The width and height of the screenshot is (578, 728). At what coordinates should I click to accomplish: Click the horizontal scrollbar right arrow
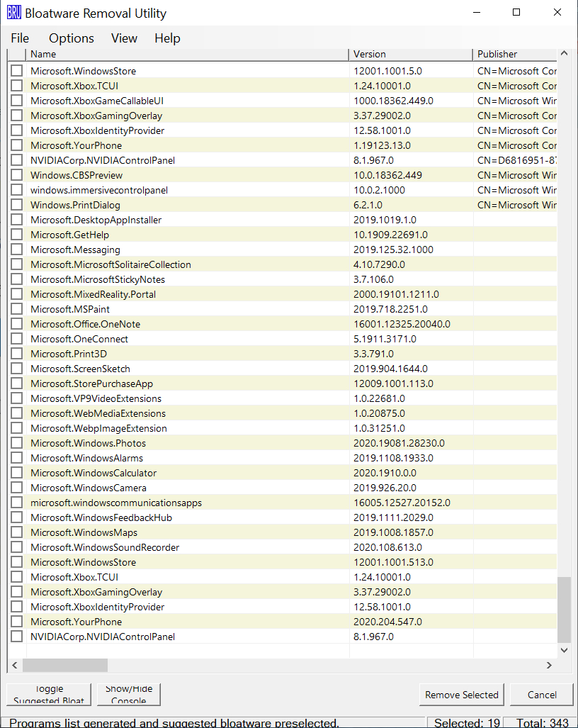(x=549, y=665)
